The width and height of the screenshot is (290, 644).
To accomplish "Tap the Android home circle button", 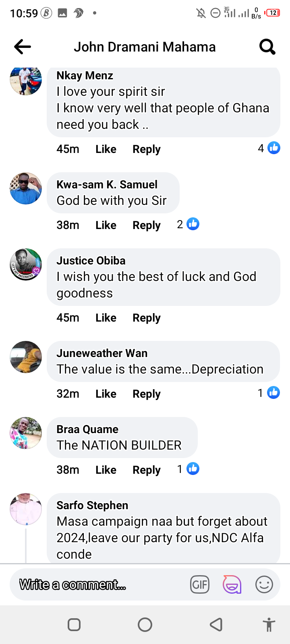I will pyautogui.click(x=145, y=625).
